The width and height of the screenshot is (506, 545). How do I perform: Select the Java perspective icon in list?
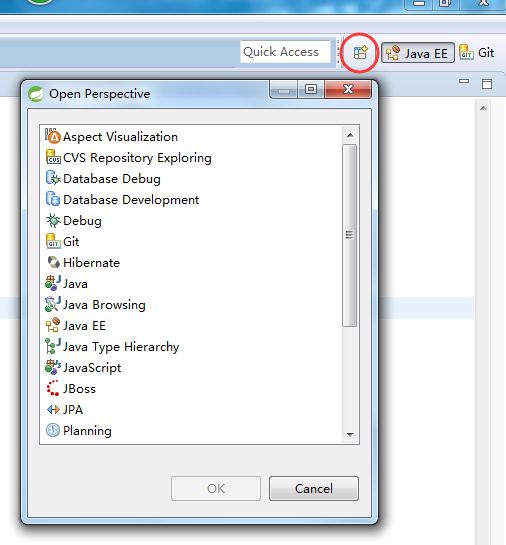coord(53,283)
